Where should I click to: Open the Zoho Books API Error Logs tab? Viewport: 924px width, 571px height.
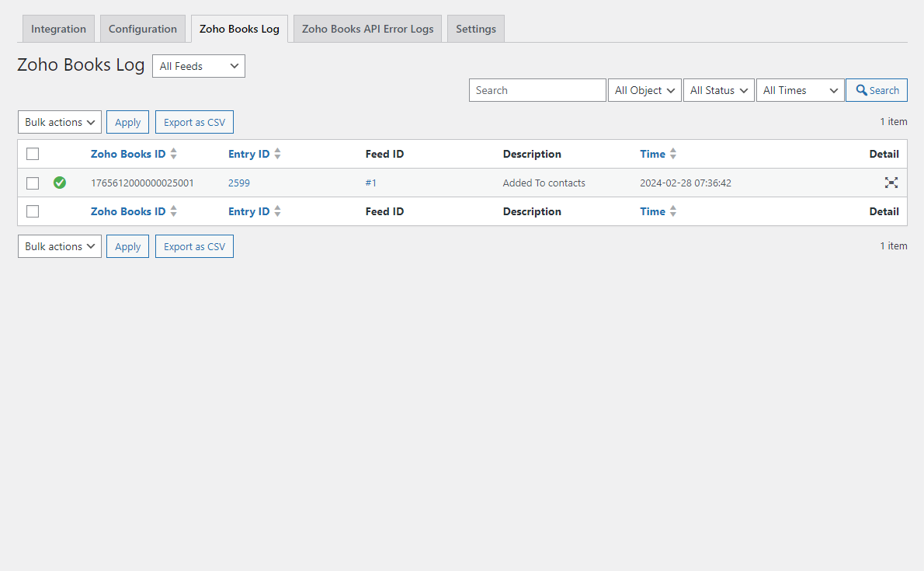(368, 29)
